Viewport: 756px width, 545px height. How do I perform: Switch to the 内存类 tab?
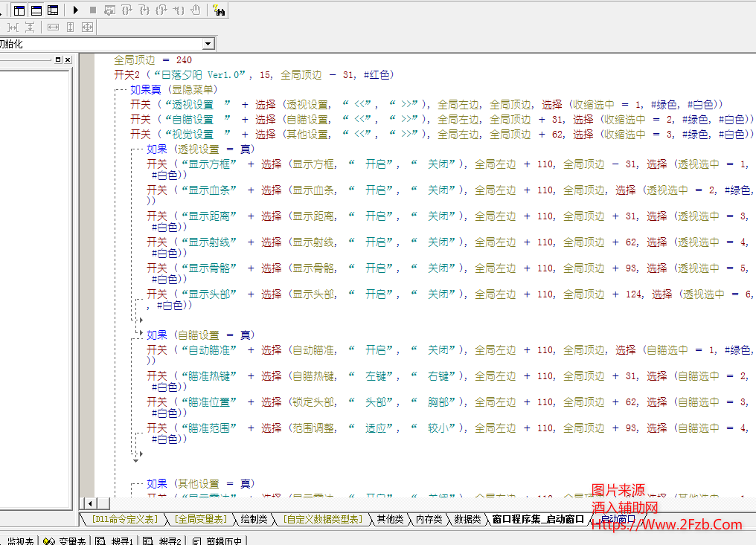429,519
